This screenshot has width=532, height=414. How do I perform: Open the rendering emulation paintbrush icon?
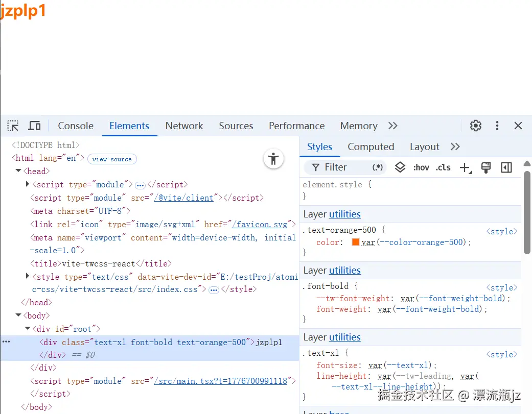point(486,167)
